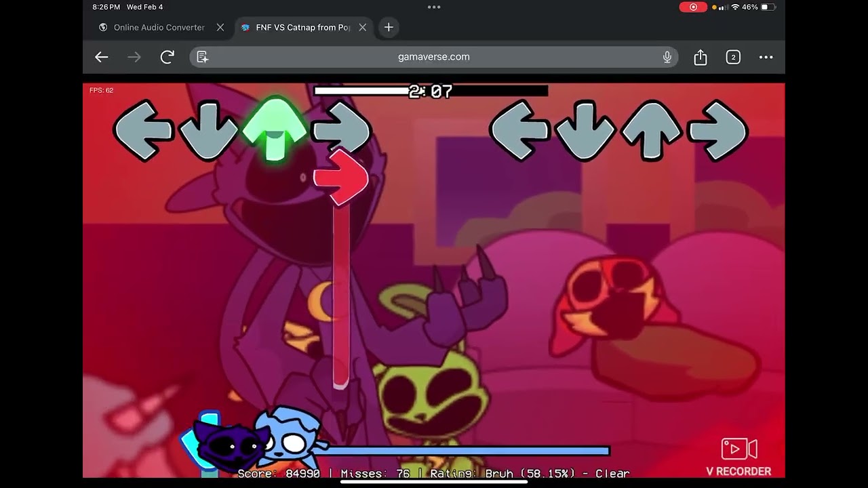Tap the player's right arrow receptor

[x=717, y=130]
